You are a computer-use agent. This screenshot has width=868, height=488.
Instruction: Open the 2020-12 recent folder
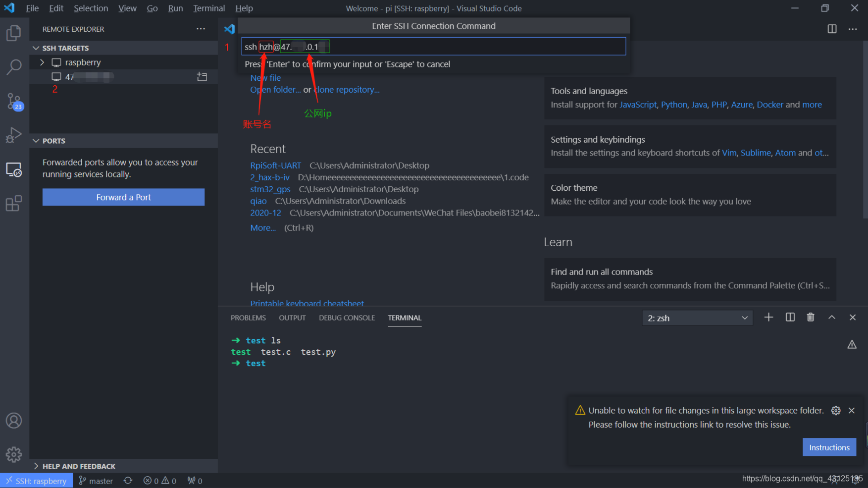tap(265, 213)
